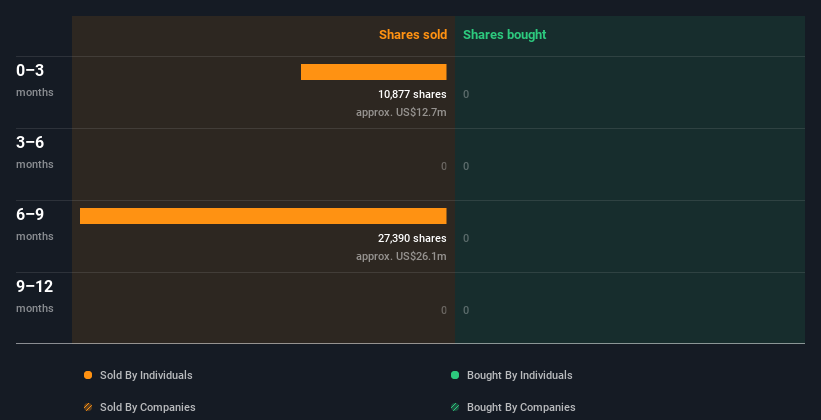Click the 'approx. US$26.1m' text
This screenshot has height=420, width=821.
point(402,256)
